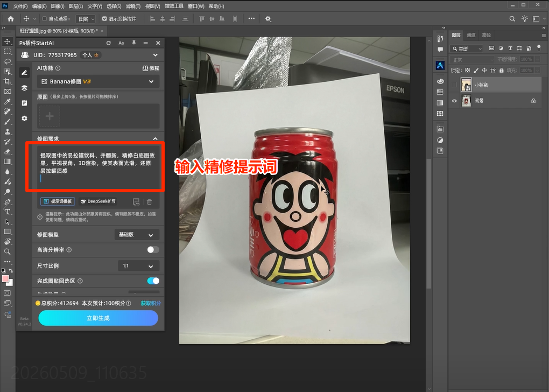Click the Photoshop home icon
Screen dimensions: 549x392
pyautogui.click(x=11, y=19)
